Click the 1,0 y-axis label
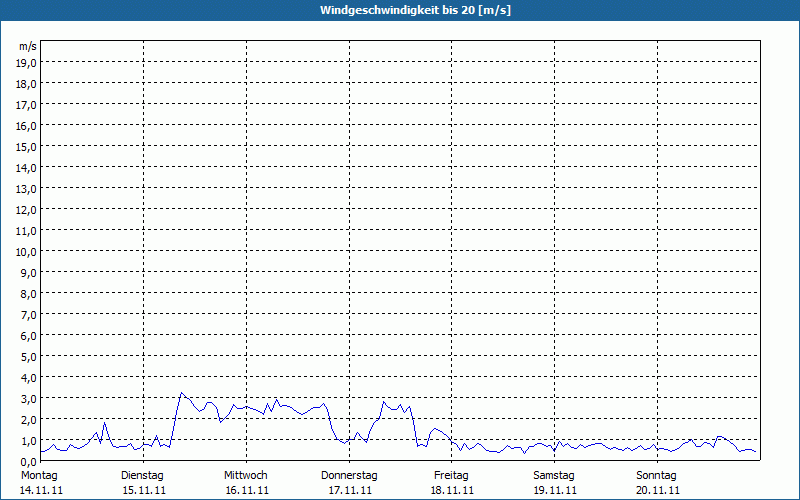 [x=29, y=441]
